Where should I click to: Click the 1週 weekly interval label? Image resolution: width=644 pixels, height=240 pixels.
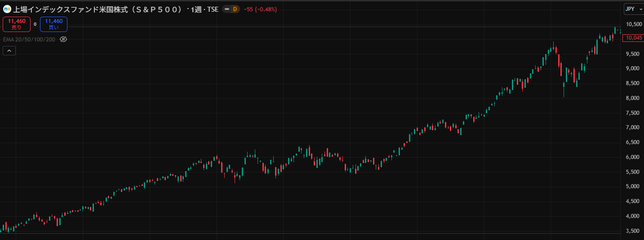[195, 9]
